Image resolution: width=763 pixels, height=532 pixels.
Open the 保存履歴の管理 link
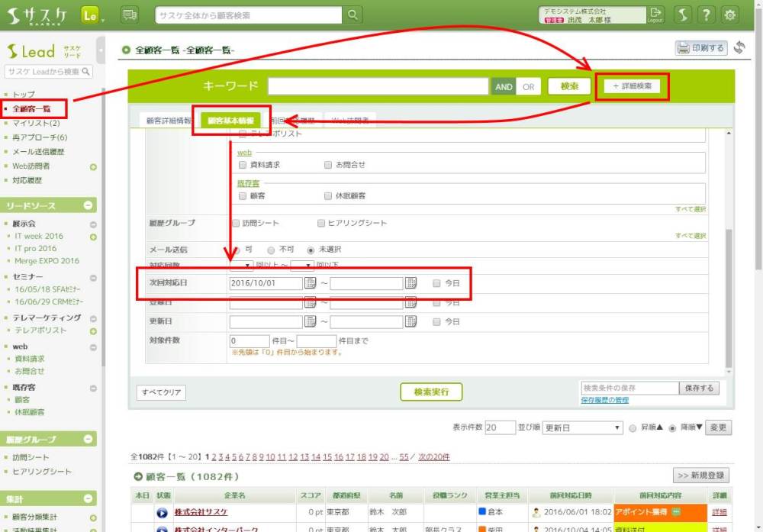pos(605,400)
